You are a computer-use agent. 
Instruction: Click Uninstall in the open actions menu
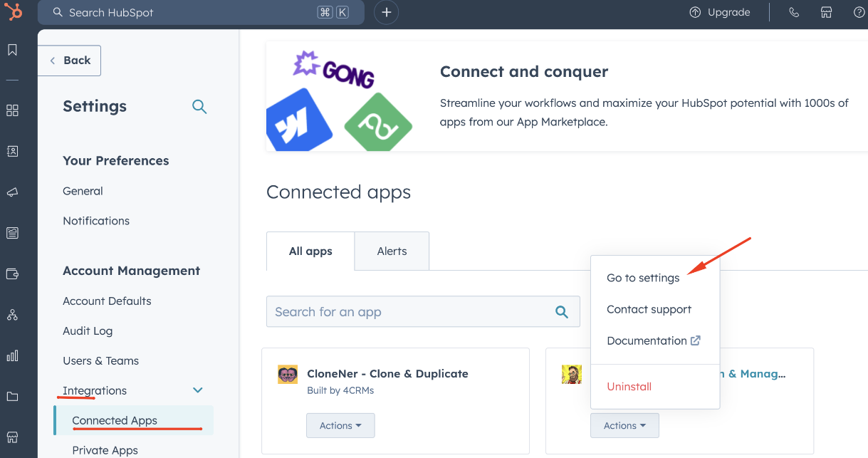(x=629, y=387)
